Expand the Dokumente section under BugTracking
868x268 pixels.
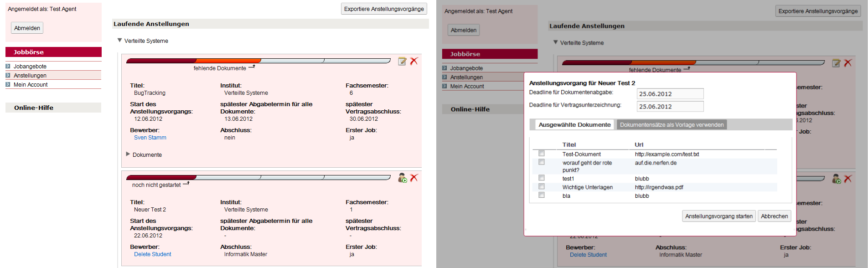[x=128, y=154]
